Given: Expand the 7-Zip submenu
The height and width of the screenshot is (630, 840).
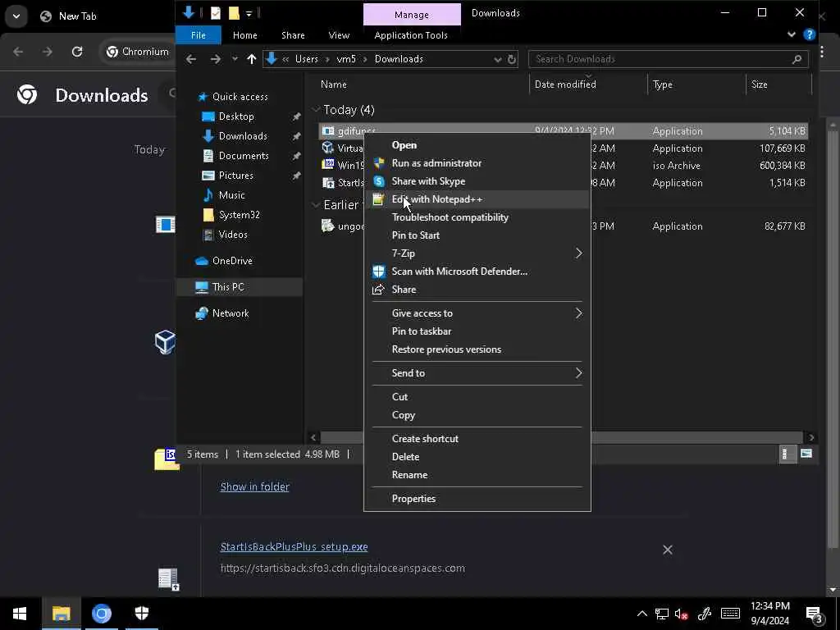Looking at the screenshot, I should [x=578, y=253].
